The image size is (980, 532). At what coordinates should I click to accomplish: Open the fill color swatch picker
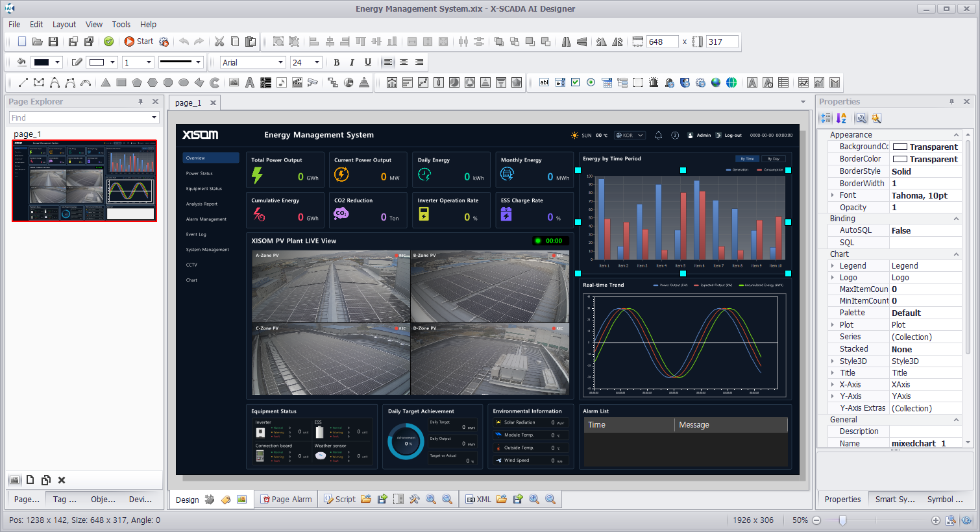click(x=47, y=62)
